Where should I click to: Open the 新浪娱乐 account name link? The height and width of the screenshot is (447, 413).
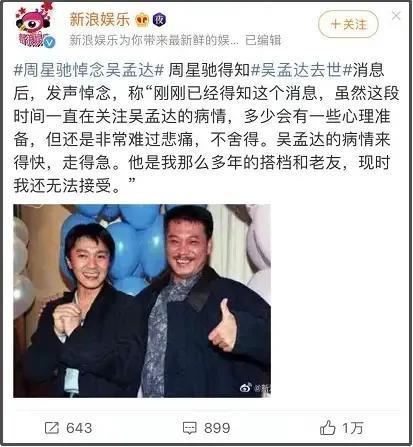[99, 19]
